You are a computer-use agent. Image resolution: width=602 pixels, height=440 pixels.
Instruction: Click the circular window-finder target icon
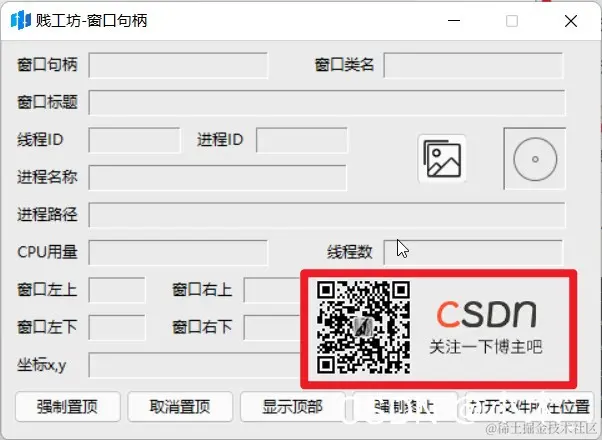[535, 159]
